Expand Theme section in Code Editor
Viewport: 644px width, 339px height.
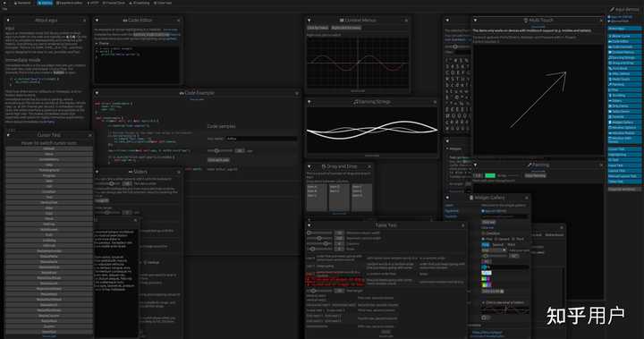102,43
